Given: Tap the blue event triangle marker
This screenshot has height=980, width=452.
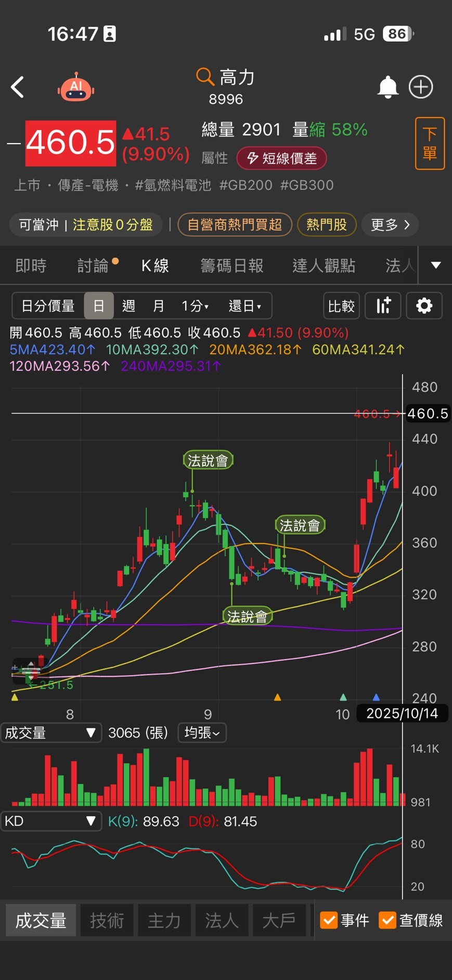Looking at the screenshot, I should [376, 697].
